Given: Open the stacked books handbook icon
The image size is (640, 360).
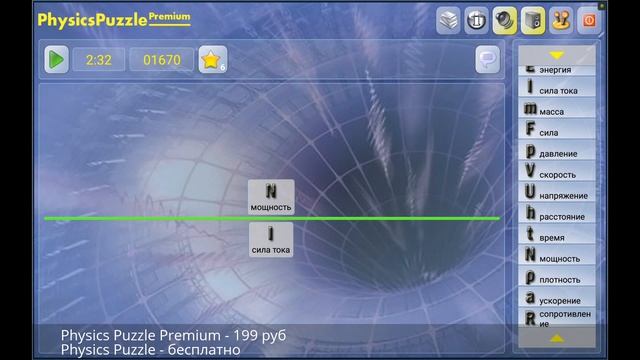Looking at the screenshot, I should (x=448, y=20).
